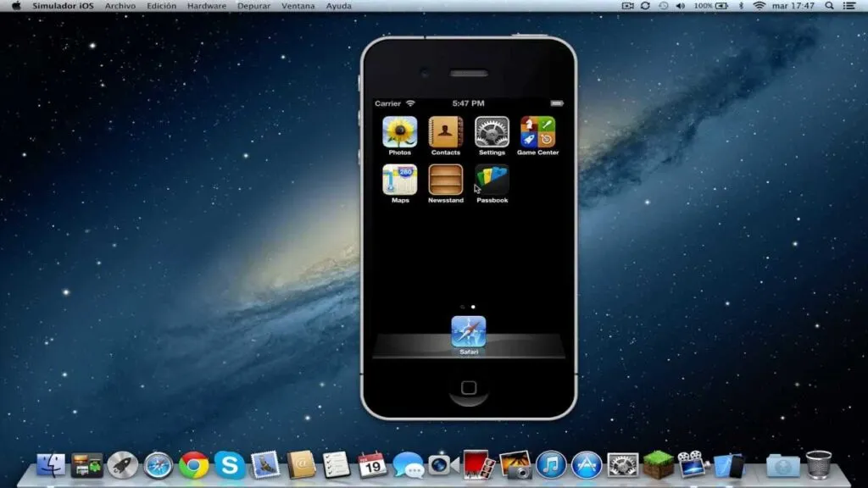Open the Newsstand folder on the simulator

446,180
